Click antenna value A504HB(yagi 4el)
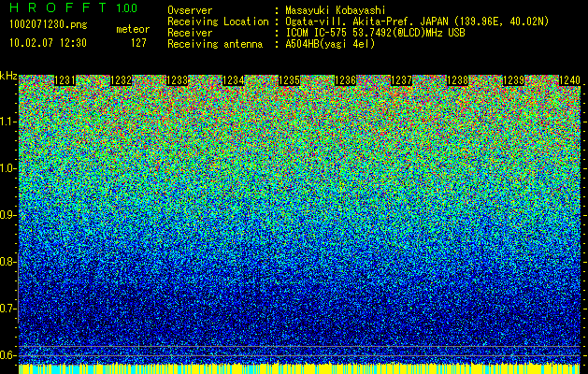 (x=330, y=44)
